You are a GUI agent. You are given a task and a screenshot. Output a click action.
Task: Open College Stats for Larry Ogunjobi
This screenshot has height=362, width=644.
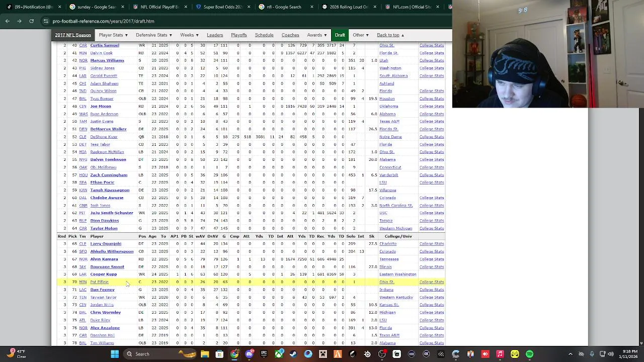point(432,244)
